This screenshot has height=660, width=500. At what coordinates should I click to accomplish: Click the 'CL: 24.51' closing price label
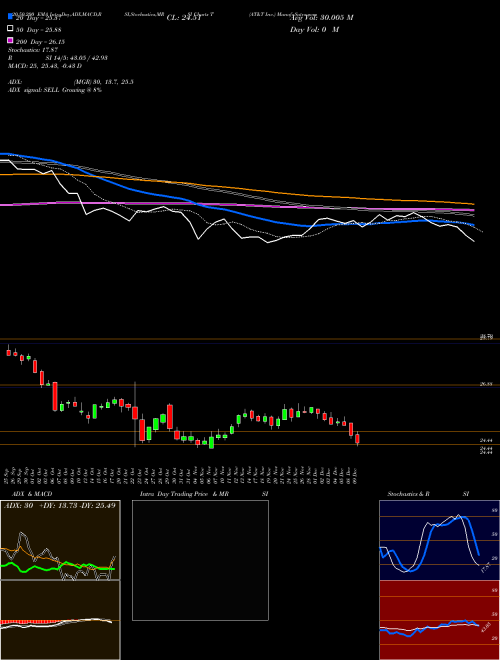point(184,18)
